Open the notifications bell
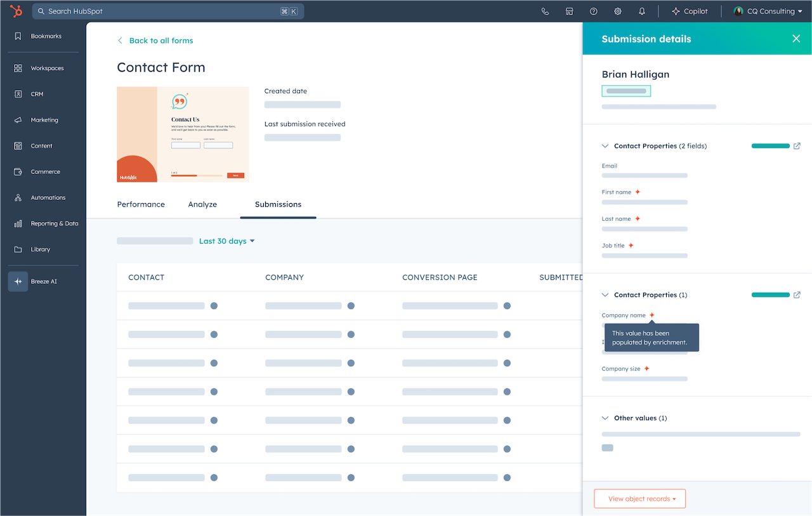Image resolution: width=812 pixels, height=516 pixels. (642, 11)
